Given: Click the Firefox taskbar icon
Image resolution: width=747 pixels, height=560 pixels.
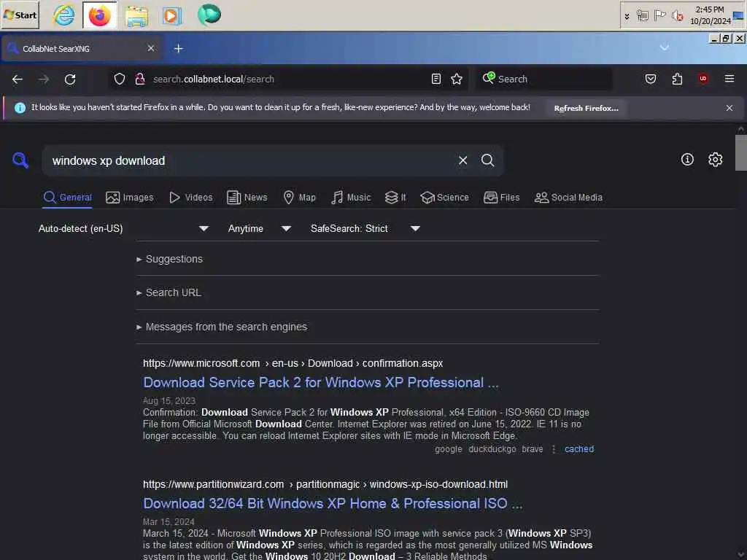Looking at the screenshot, I should click(99, 15).
